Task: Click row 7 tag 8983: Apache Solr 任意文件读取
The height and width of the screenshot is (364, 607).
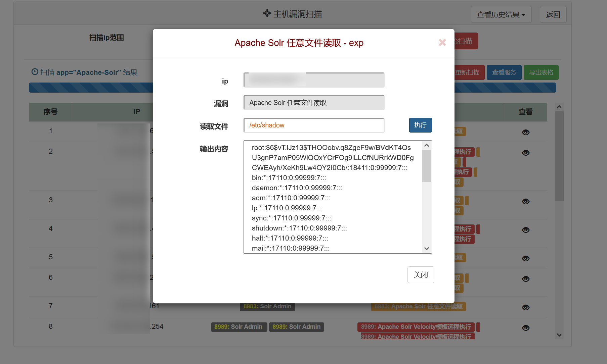Action: point(418,307)
